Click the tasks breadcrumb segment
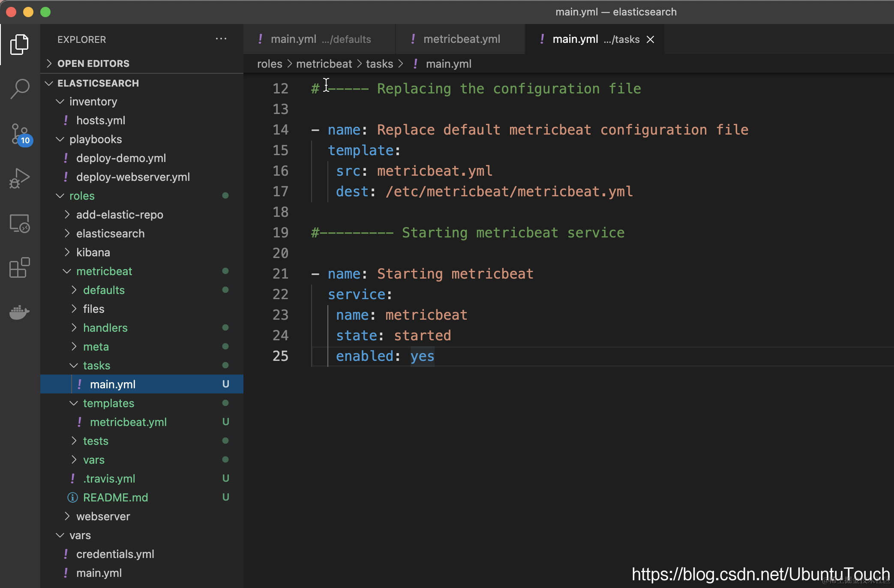This screenshot has width=894, height=588. click(379, 64)
